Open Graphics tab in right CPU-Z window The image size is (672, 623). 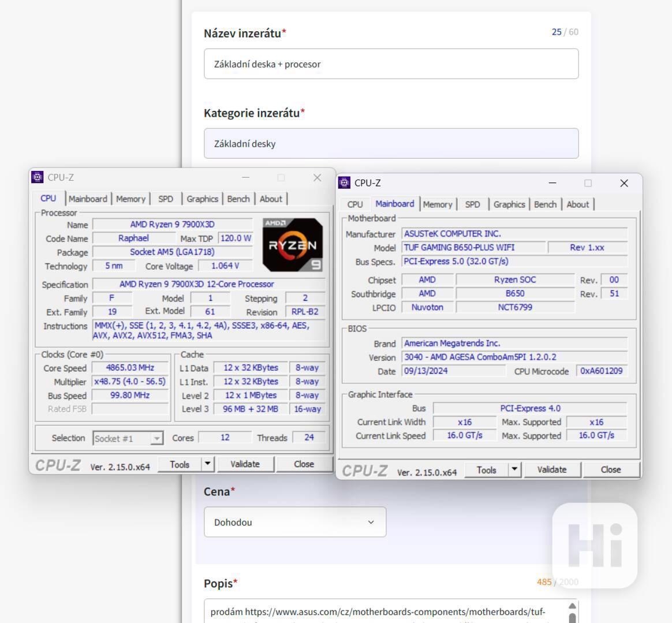(509, 204)
